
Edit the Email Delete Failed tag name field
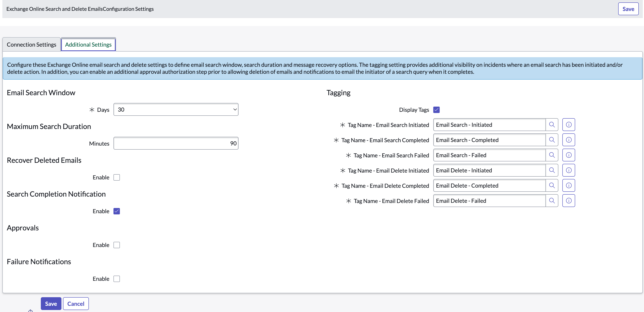[x=489, y=201]
